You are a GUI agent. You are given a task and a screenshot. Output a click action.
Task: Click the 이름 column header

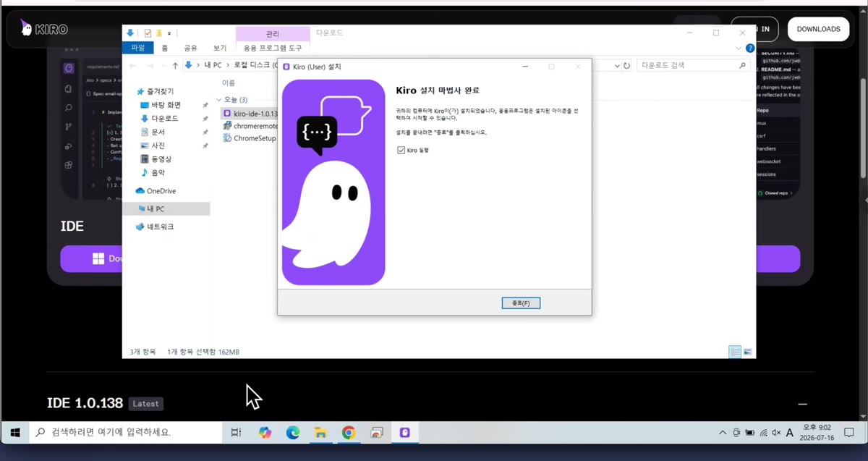pos(229,83)
